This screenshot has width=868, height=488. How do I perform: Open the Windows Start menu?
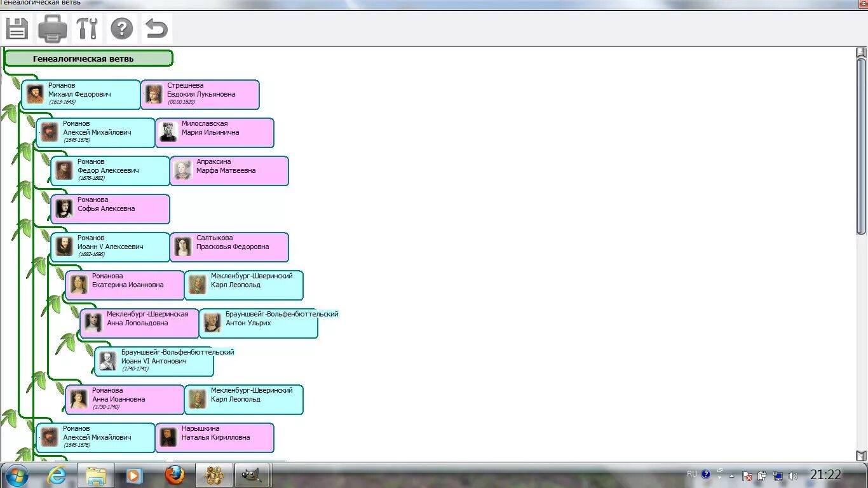tap(17, 475)
